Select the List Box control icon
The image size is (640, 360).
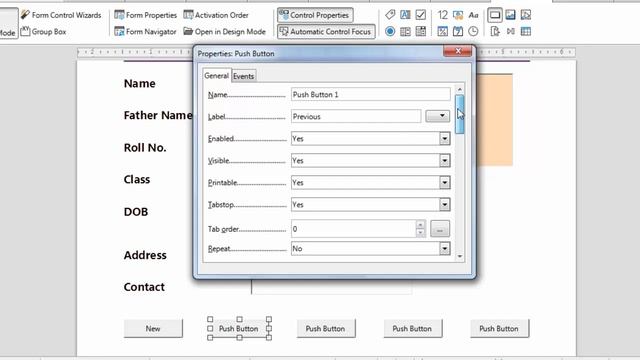[405, 31]
